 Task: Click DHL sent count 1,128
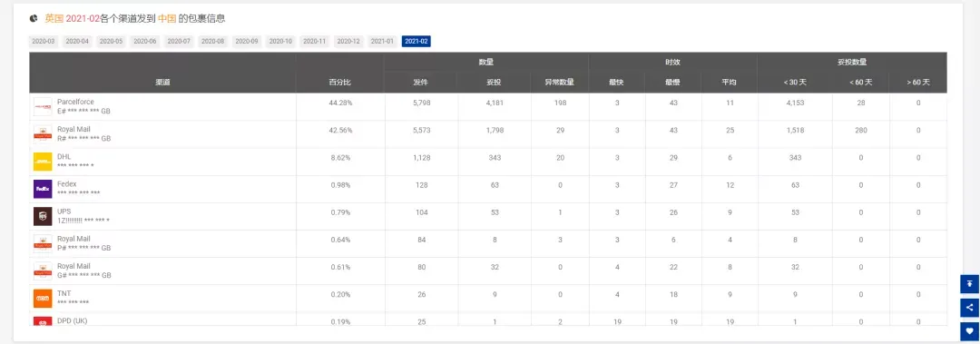pyautogui.click(x=421, y=158)
